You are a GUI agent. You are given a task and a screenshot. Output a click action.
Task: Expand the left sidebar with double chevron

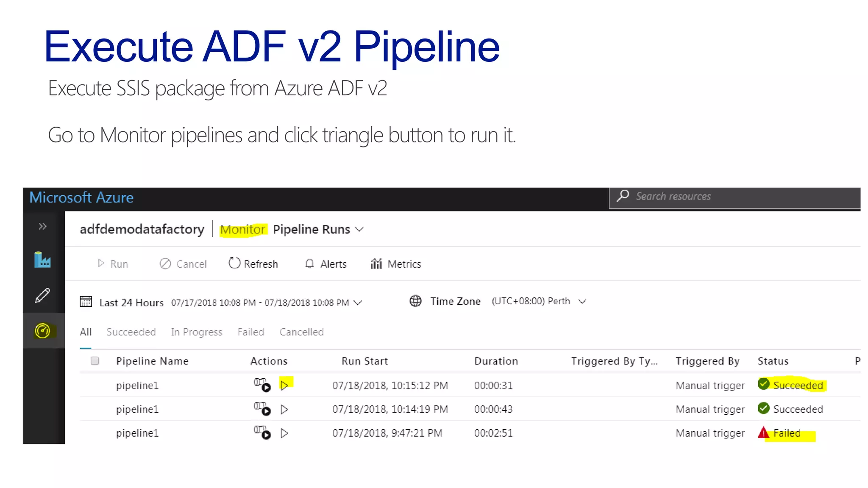42,226
